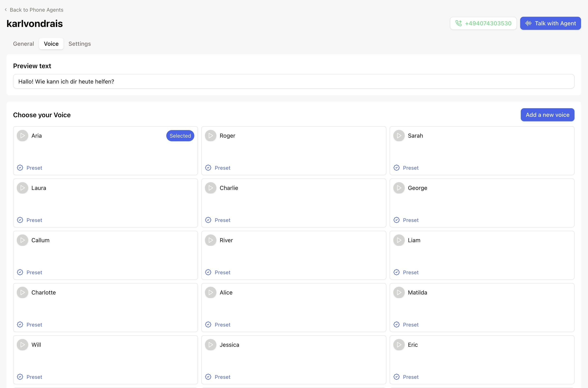Play Charlie's voice preview
Viewport: 588px width, 388px height.
[x=211, y=188]
